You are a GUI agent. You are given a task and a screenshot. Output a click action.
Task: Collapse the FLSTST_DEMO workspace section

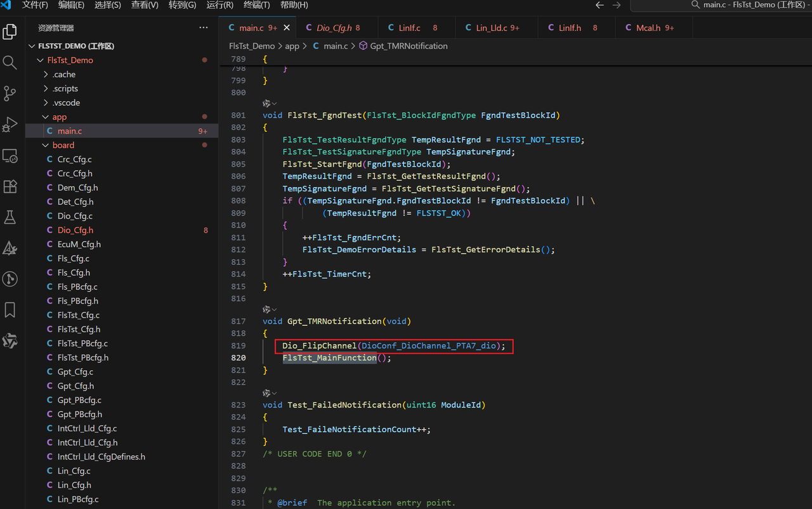tap(75, 46)
